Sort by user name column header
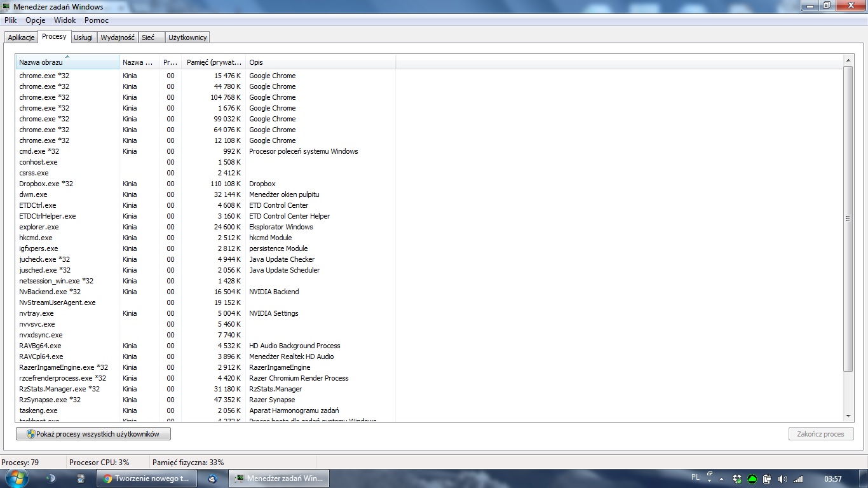The width and height of the screenshot is (868, 488). (139, 62)
